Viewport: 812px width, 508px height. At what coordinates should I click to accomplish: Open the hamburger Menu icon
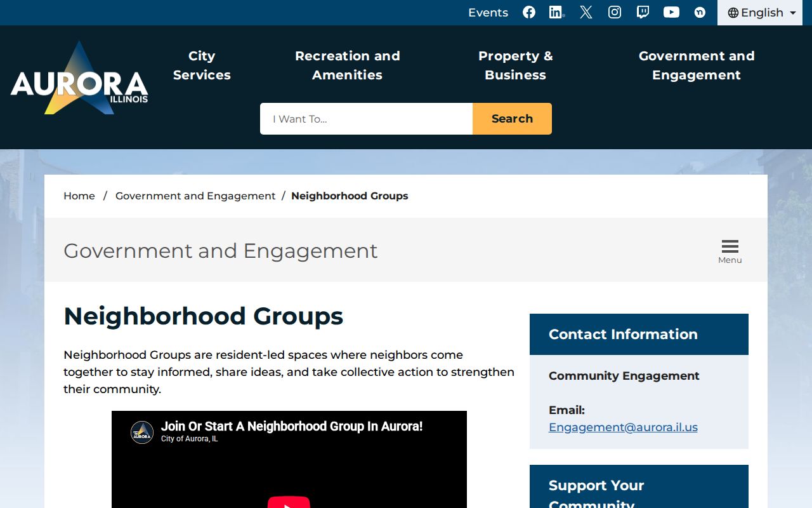tap(730, 251)
